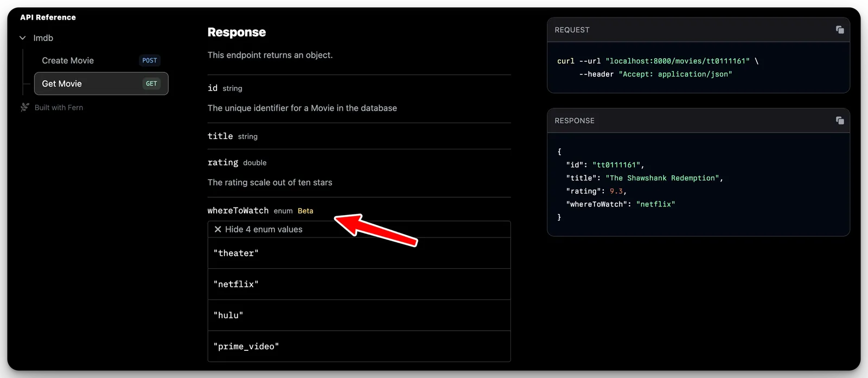
Task: Click the double type label for rating
Action: pos(255,163)
